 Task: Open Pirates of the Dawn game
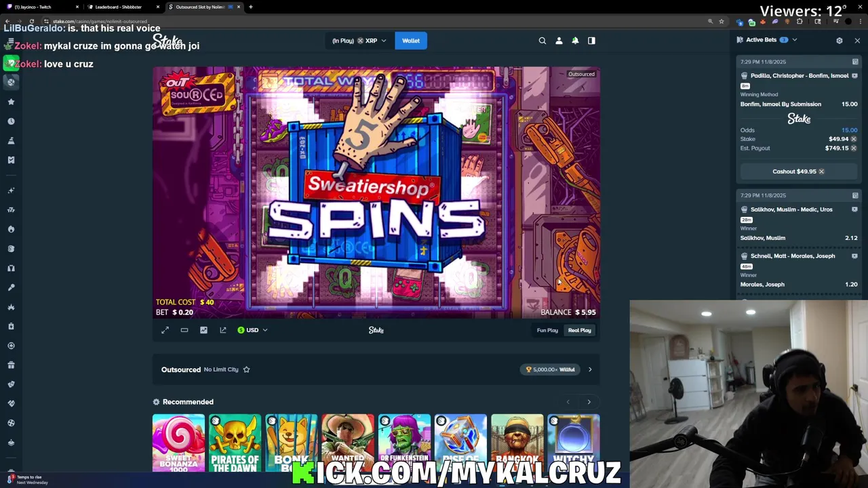(x=235, y=443)
